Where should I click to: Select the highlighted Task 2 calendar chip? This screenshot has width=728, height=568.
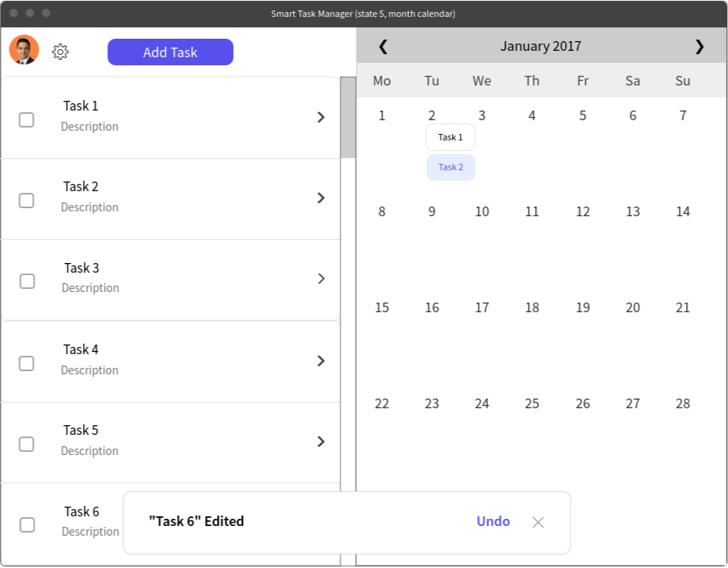click(x=451, y=167)
